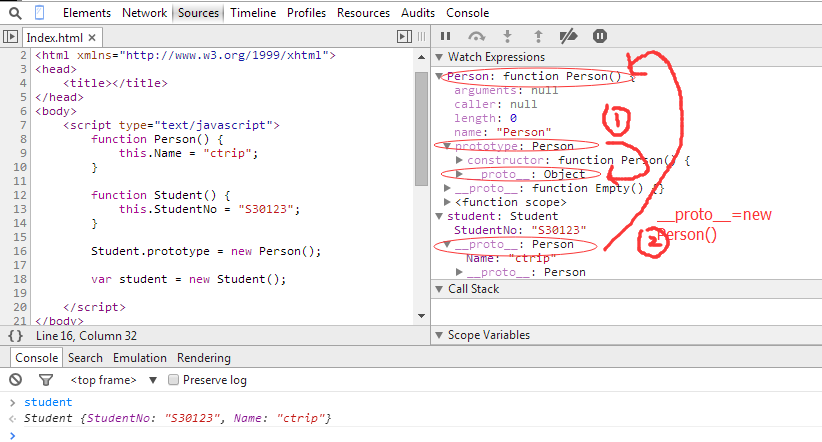Viewport: 822px width, 442px height.
Task: Pause script execution
Action: (446, 36)
